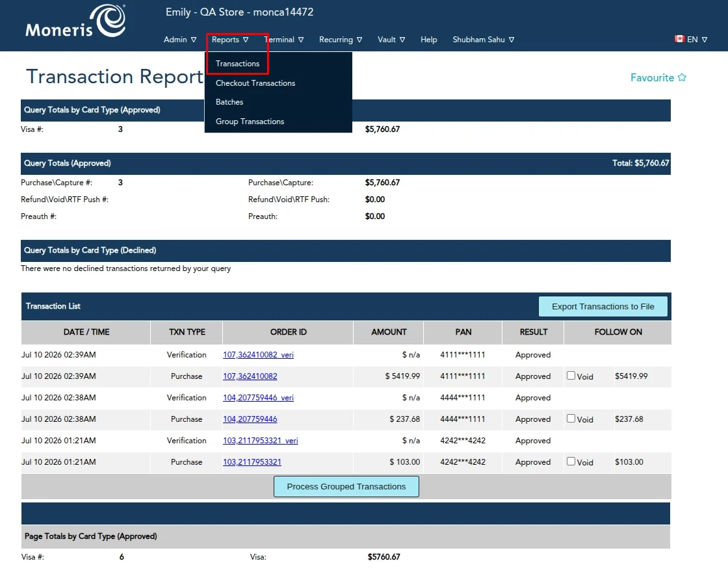Choose Group Transactions menu entry
728x572 pixels.
pyautogui.click(x=250, y=122)
